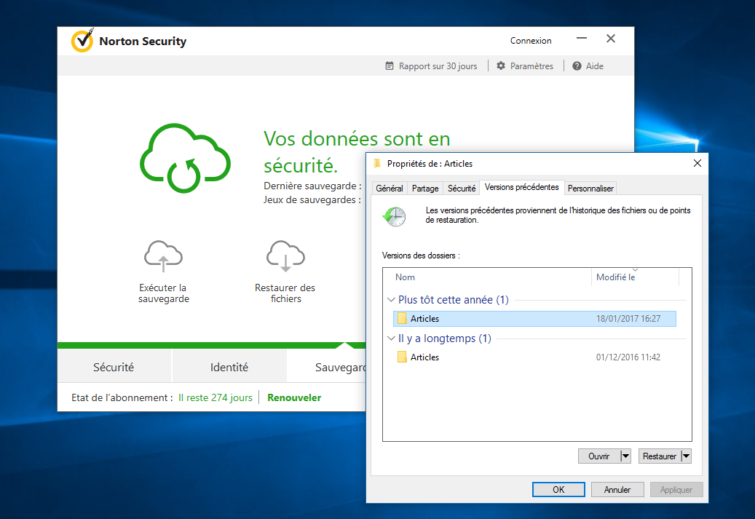
Task: Click the Jeux de sauvegardes label
Action: (312, 199)
